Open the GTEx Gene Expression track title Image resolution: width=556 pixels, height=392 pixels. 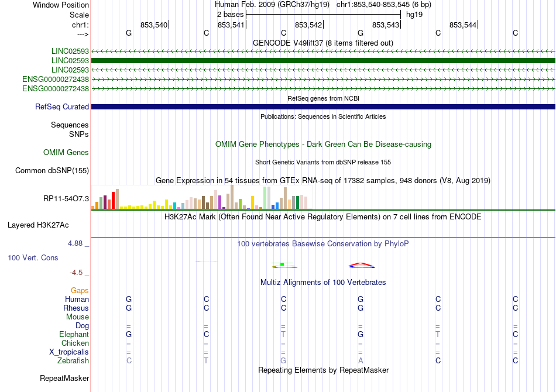point(323,180)
